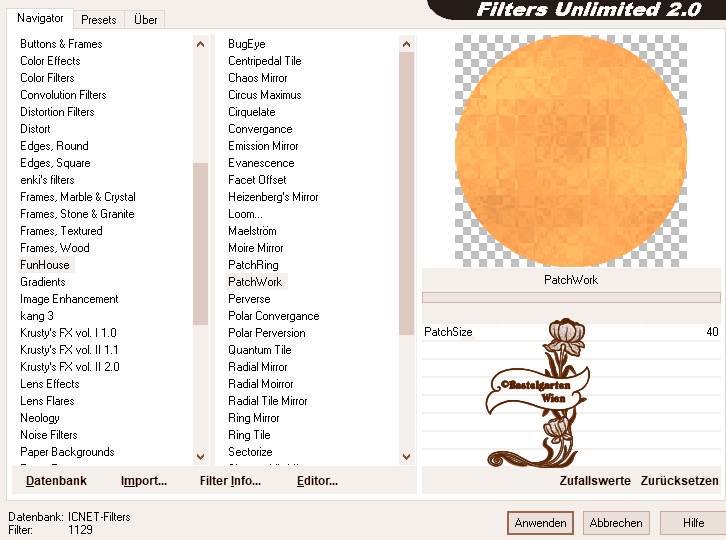Choose the Sectorize filter
The width and height of the screenshot is (726, 540).
(250, 452)
